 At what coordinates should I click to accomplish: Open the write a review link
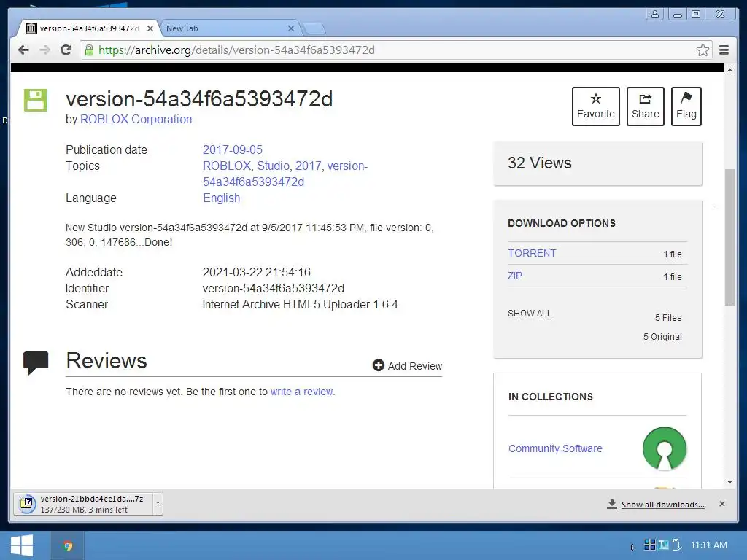click(302, 392)
